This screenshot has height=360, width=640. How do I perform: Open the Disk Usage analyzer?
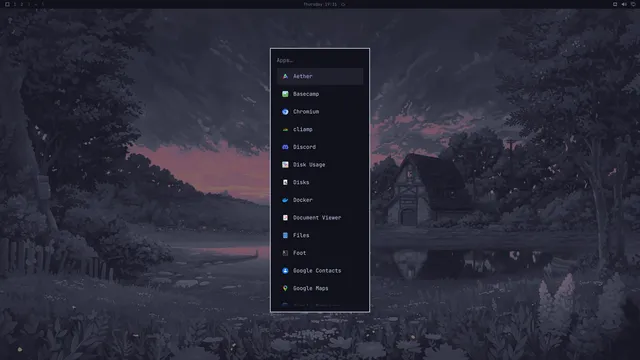pos(320,164)
